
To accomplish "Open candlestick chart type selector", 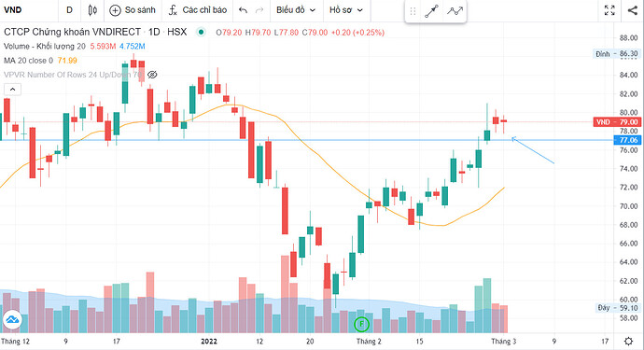I will [92, 10].
